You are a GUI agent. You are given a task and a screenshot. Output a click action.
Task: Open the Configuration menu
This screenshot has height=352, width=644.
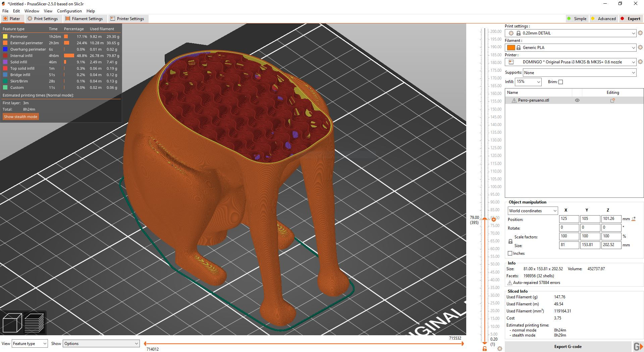(x=69, y=11)
